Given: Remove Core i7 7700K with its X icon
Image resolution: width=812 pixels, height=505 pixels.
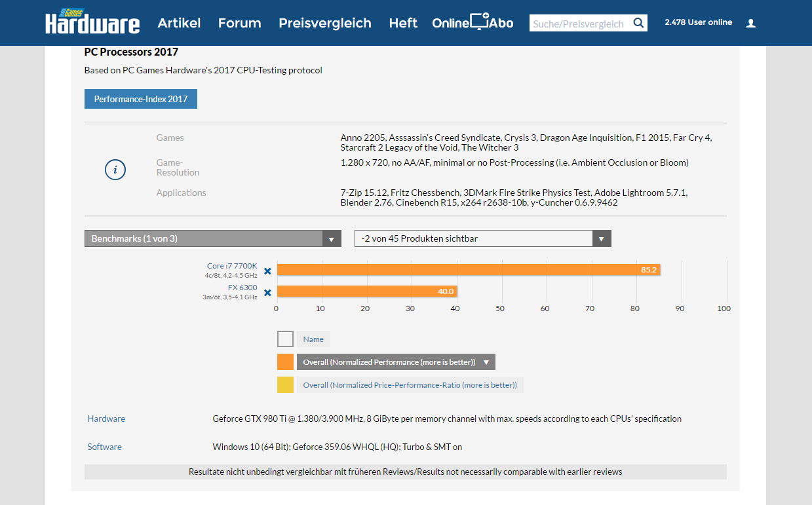Looking at the screenshot, I should [x=267, y=271].
